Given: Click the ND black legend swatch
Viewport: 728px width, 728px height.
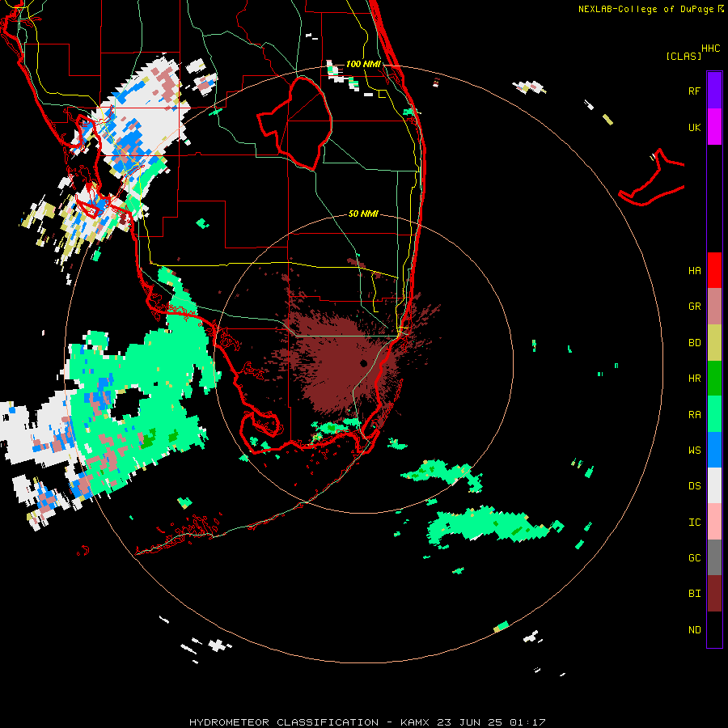Looking at the screenshot, I should click(714, 629).
